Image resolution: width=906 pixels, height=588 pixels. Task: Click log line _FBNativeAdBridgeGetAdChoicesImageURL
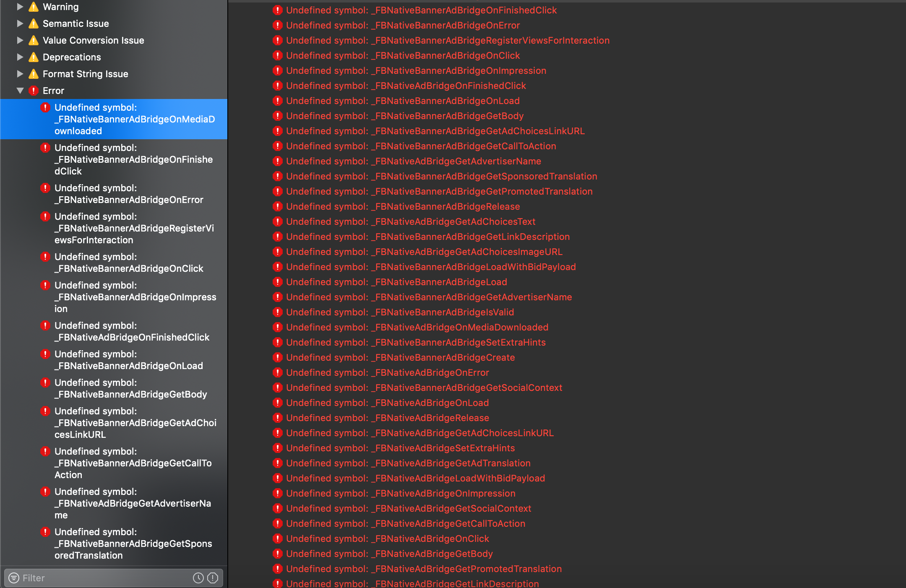pyautogui.click(x=424, y=252)
